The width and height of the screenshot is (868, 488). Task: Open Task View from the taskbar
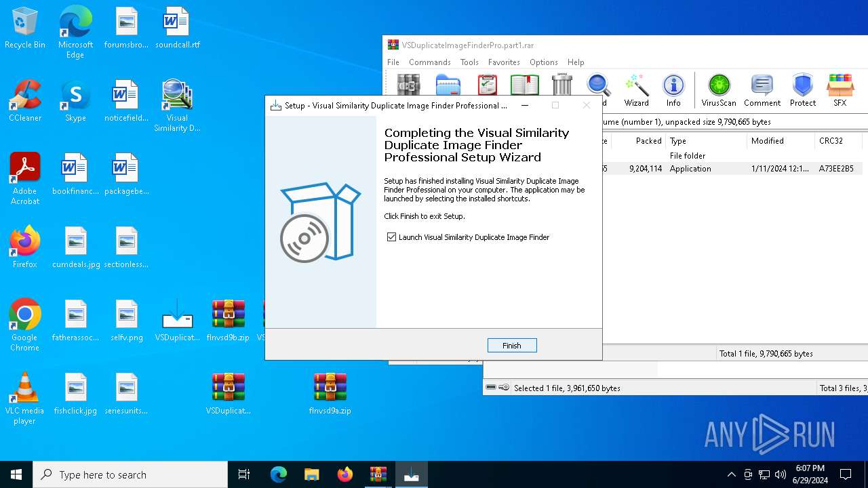244,474
